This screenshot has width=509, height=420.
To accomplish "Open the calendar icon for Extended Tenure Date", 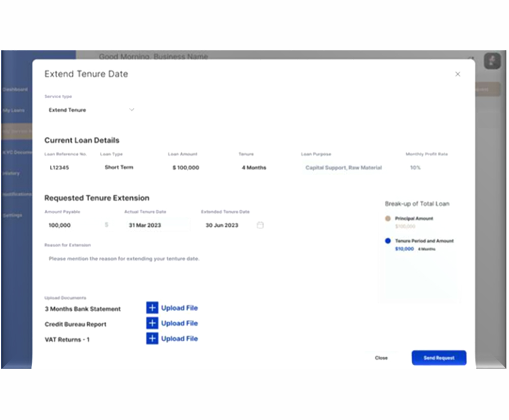I will pos(260,225).
